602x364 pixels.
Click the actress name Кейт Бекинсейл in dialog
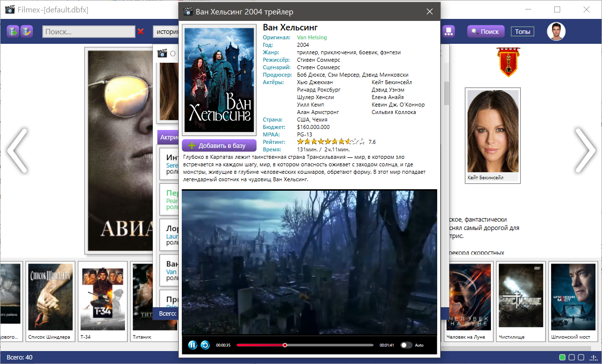tap(392, 82)
